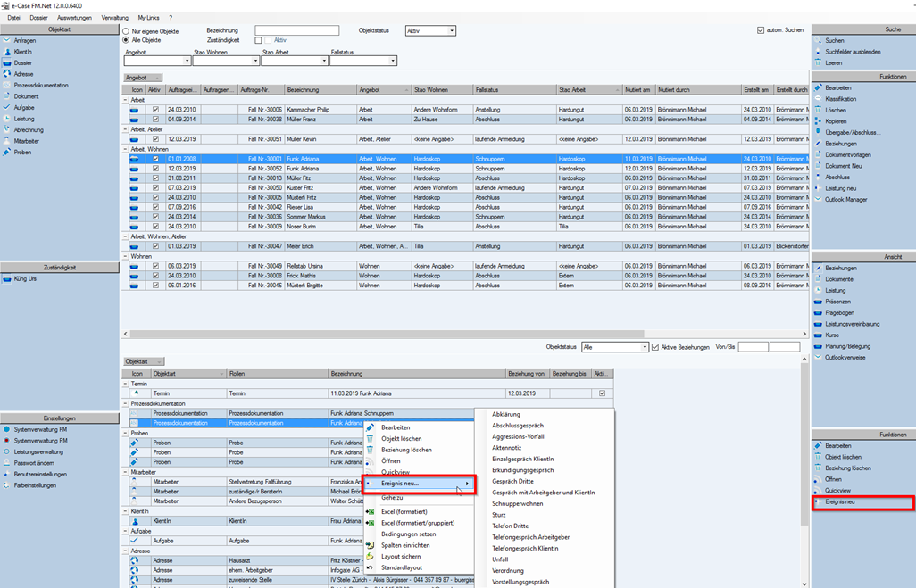Sort by Bezeichnung column header in upper grid
Image resolution: width=916 pixels, height=588 pixels.
(x=321, y=90)
